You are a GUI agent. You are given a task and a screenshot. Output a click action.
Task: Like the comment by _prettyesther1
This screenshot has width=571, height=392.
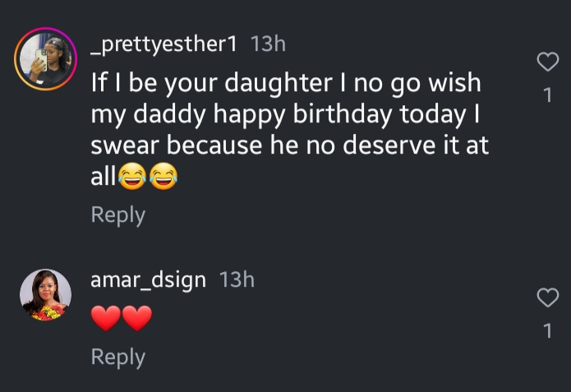(x=547, y=62)
